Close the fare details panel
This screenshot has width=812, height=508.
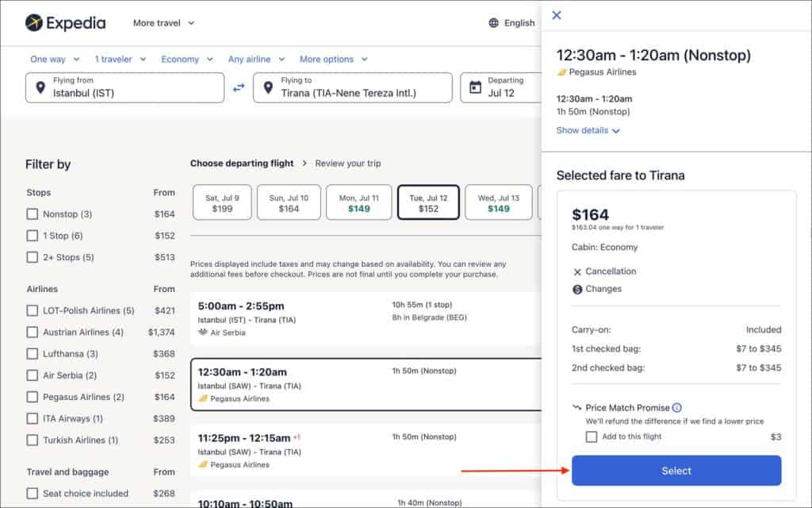point(557,15)
